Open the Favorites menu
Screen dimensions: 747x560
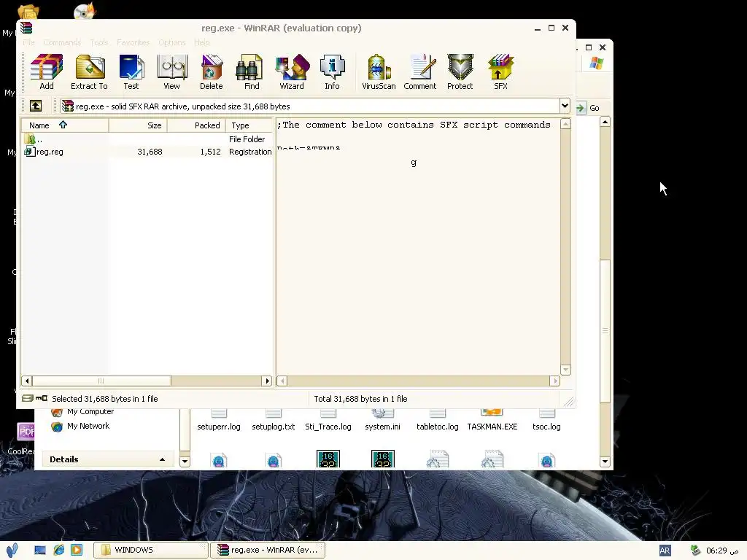pos(133,42)
